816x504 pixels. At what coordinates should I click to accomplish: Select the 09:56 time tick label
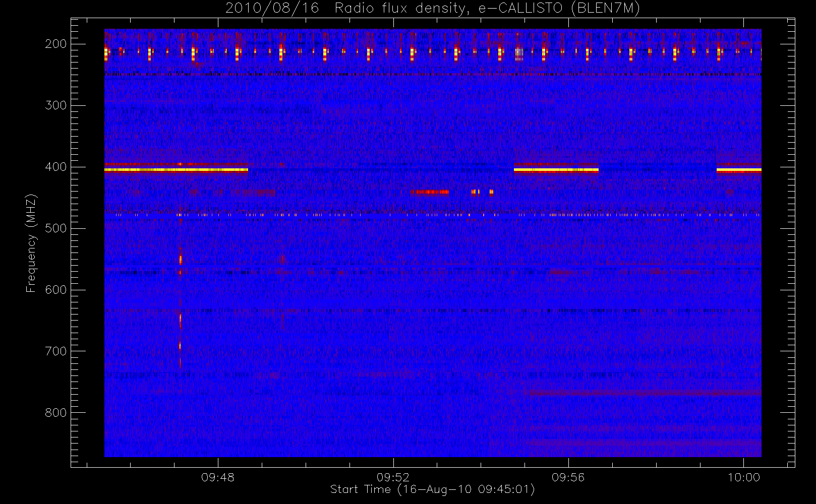coord(568,477)
